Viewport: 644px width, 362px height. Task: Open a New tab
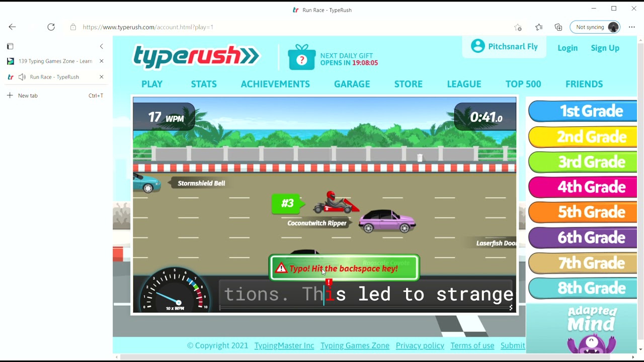(x=55, y=96)
